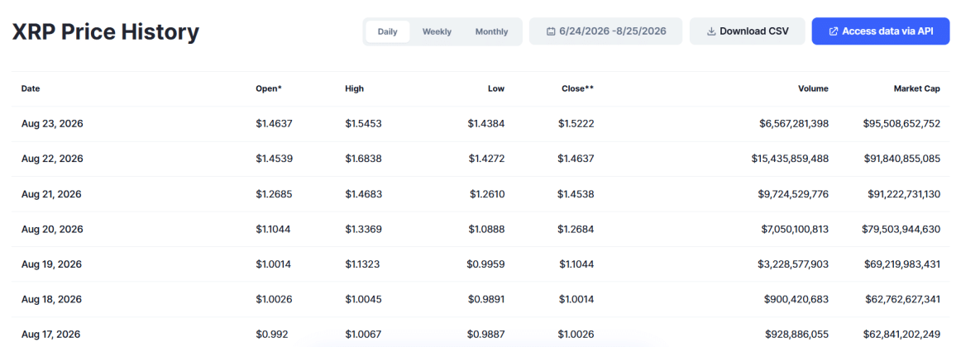
Task: Click the open price $1.4637 for Aug 23
Action: pyautogui.click(x=274, y=124)
